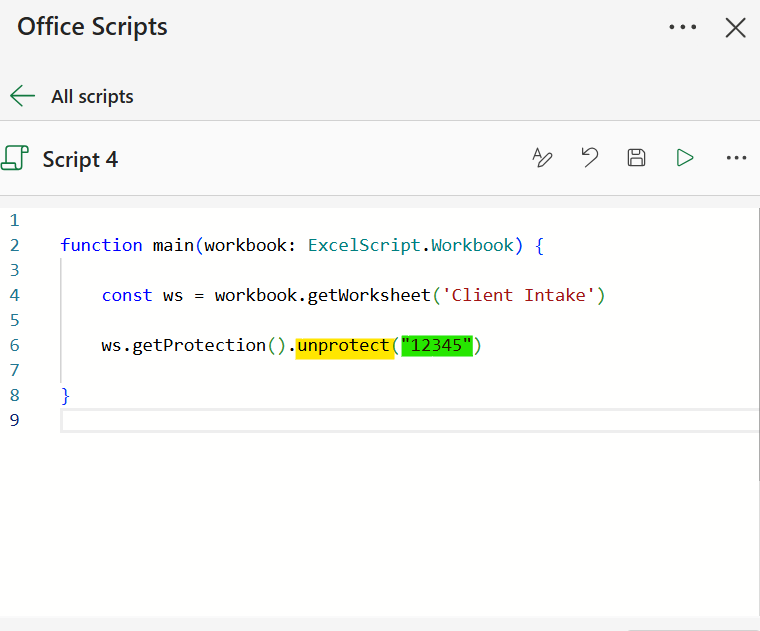Click the 'Client Intake' string literal
This screenshot has width=760, height=631.
[518, 295]
